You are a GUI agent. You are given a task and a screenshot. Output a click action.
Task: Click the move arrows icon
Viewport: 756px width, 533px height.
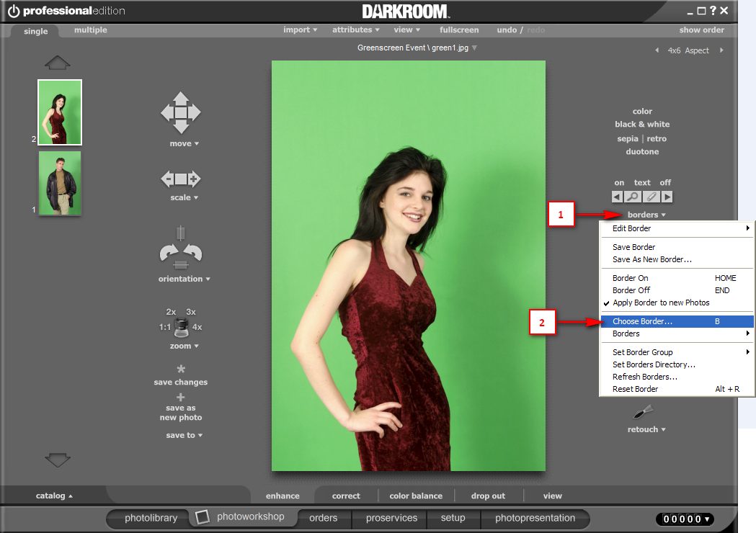pos(181,112)
